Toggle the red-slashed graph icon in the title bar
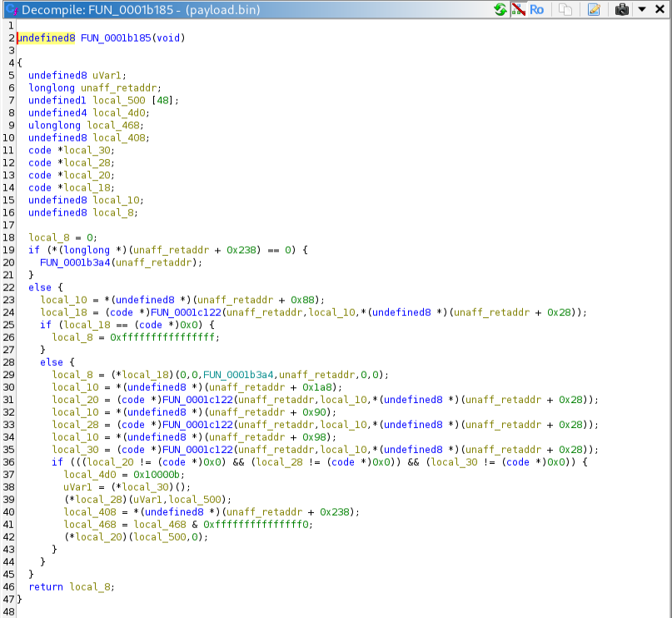Image resolution: width=672 pixels, height=618 pixels. coord(519,9)
